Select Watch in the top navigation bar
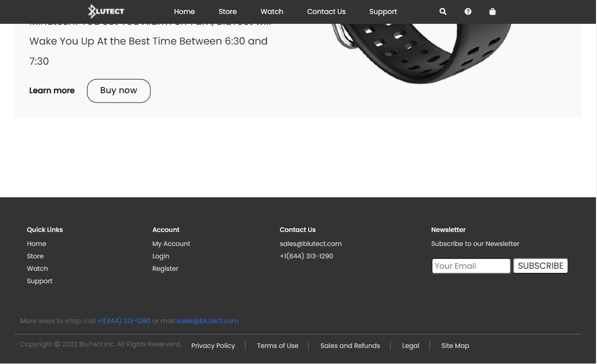 tap(272, 11)
